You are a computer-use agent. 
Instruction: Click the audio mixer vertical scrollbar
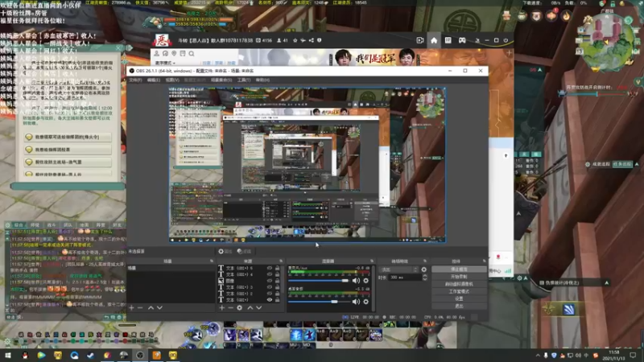(x=373, y=287)
